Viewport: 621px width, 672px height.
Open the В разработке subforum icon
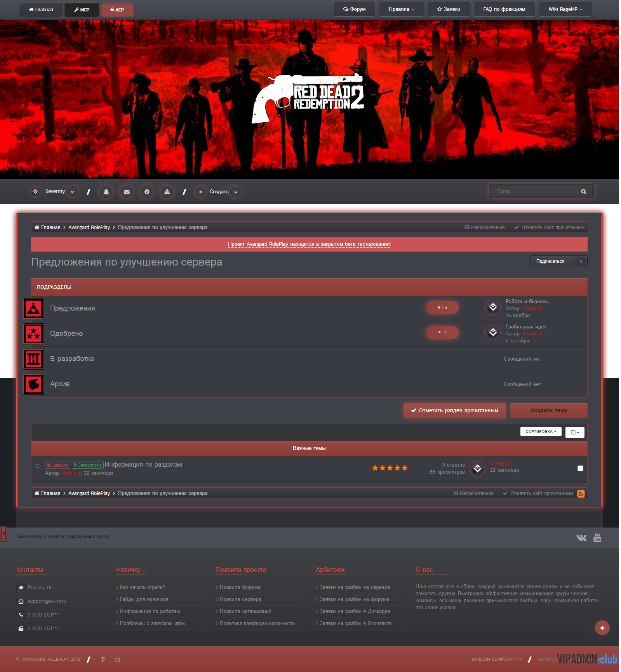(x=33, y=359)
